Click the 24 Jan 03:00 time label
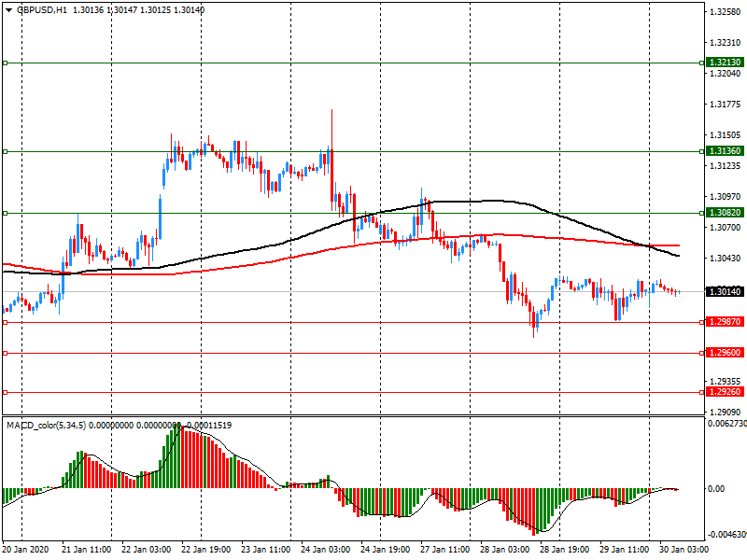Screen dimensions: 747x560 tap(327, 551)
